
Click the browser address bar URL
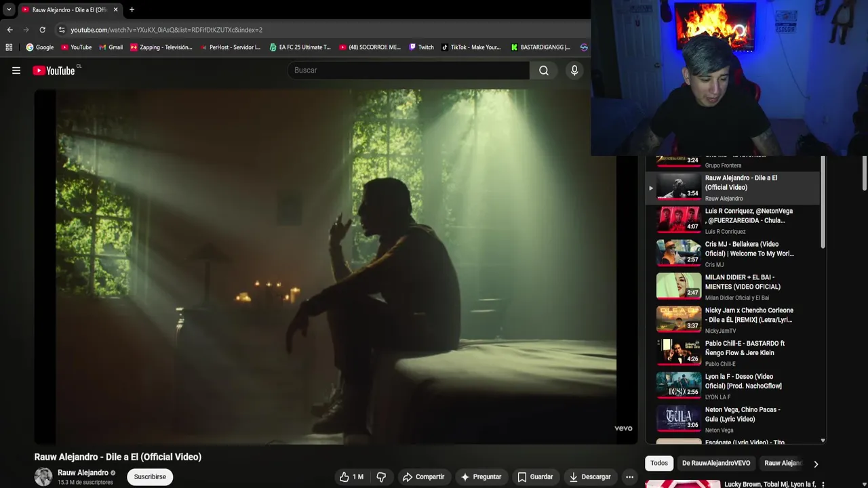pos(167,30)
